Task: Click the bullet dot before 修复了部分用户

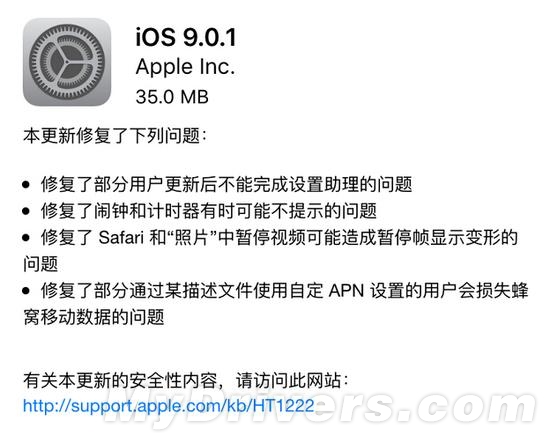Action: [26, 184]
